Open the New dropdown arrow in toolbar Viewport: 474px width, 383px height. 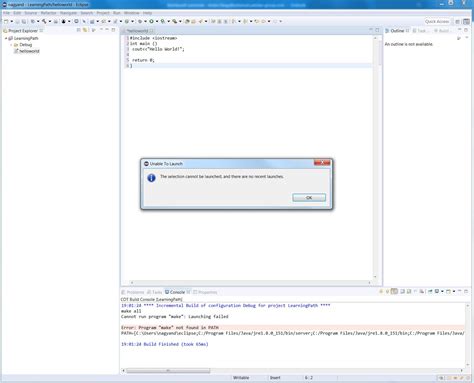tap(12, 21)
